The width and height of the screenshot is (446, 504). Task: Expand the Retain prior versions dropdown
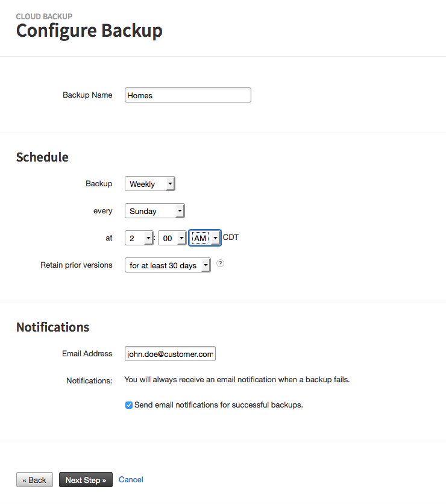pos(168,265)
